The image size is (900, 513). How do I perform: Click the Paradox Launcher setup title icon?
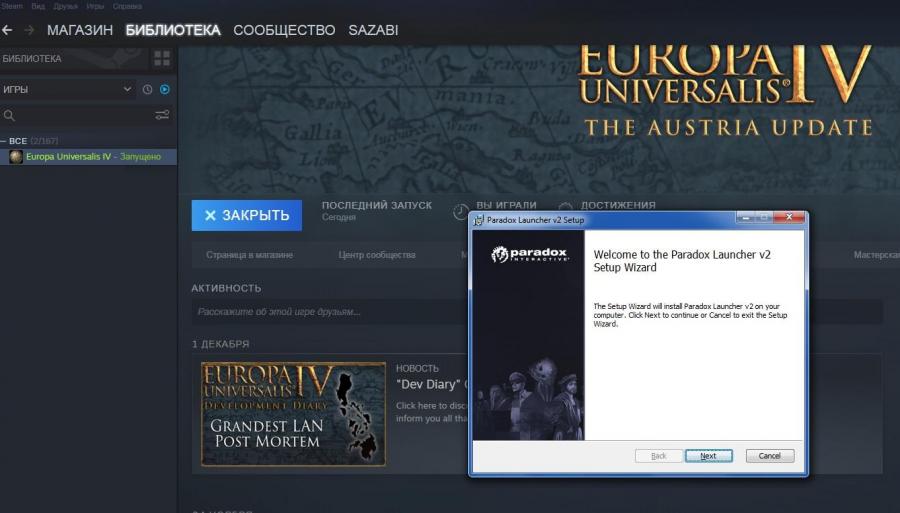[x=479, y=219]
